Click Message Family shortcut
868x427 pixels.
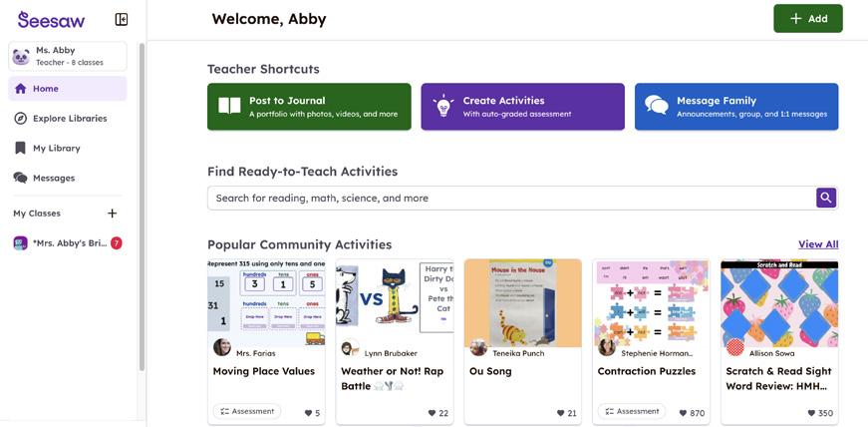(735, 107)
